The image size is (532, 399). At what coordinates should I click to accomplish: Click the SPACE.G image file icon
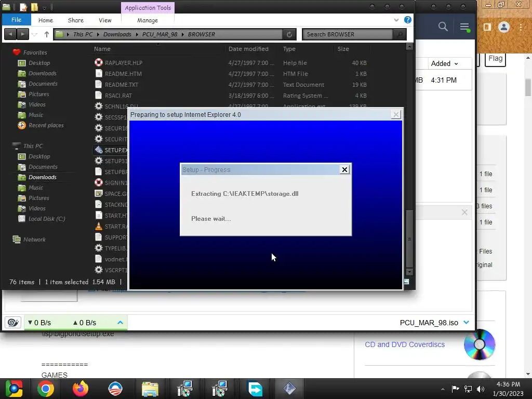(x=98, y=193)
